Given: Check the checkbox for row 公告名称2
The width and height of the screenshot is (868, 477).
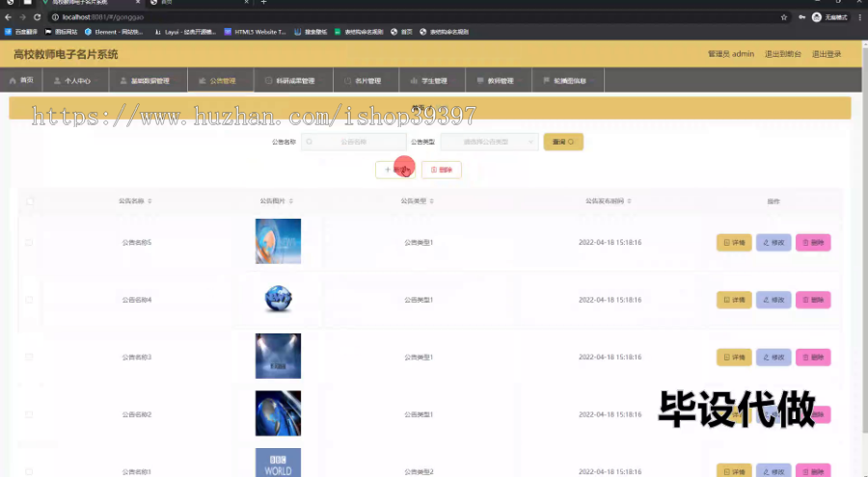Looking at the screenshot, I should [x=29, y=414].
